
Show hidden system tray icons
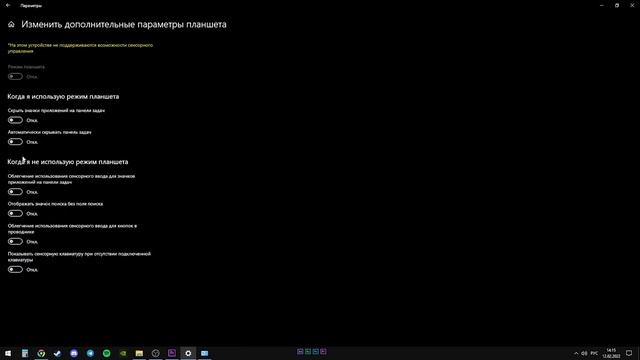(576, 353)
